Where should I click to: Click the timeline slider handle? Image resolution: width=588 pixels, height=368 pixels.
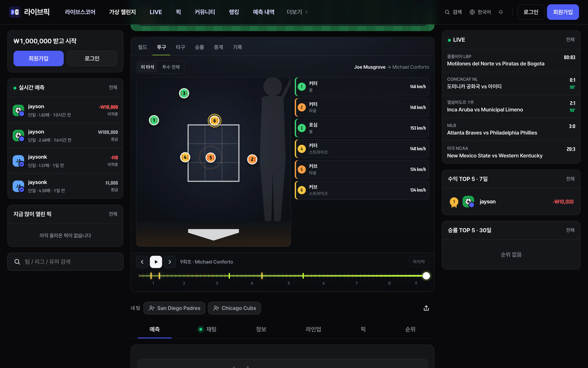click(426, 276)
